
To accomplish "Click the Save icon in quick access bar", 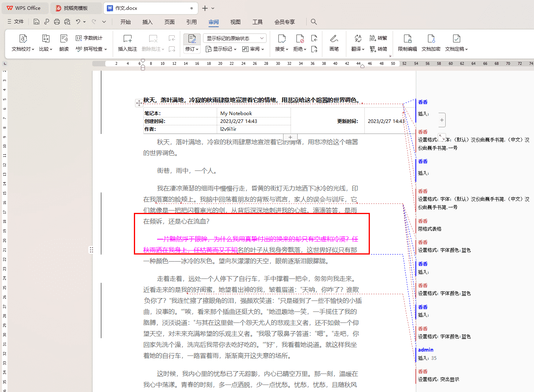I will (x=37, y=22).
